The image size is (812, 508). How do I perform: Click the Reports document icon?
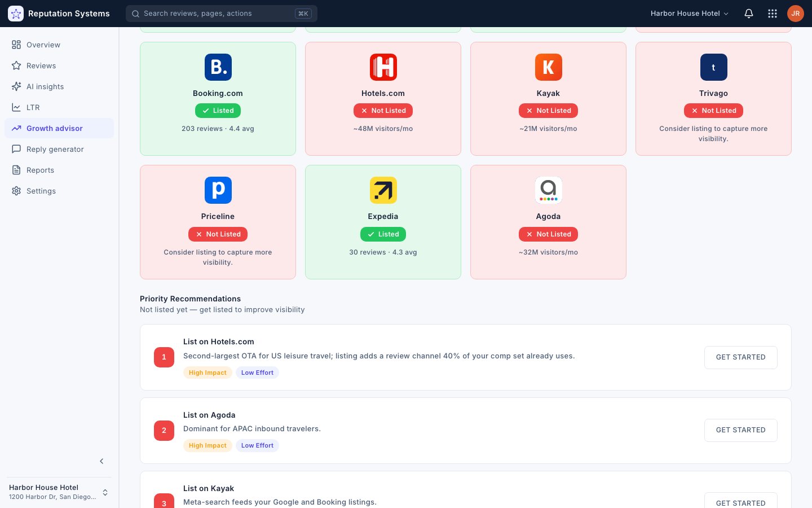[x=16, y=170]
